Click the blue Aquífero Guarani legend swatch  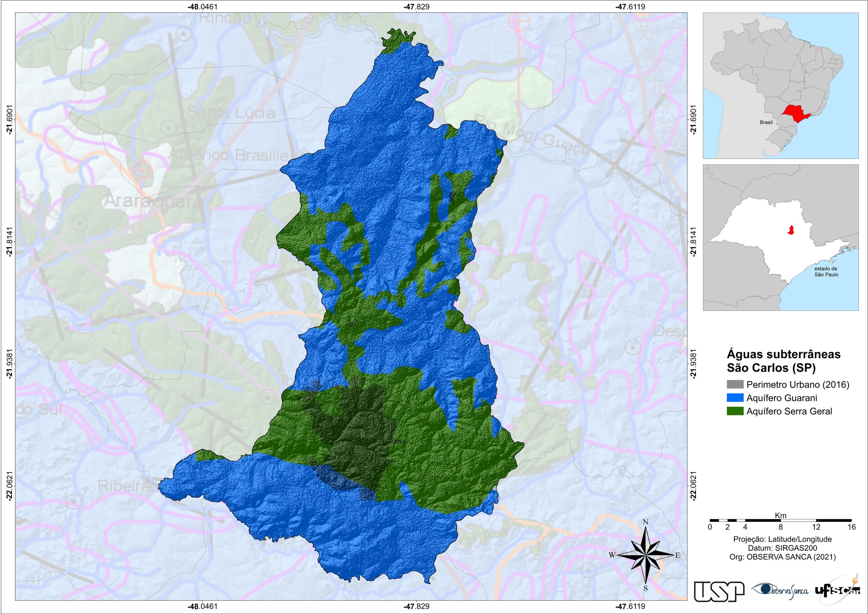tap(735, 398)
